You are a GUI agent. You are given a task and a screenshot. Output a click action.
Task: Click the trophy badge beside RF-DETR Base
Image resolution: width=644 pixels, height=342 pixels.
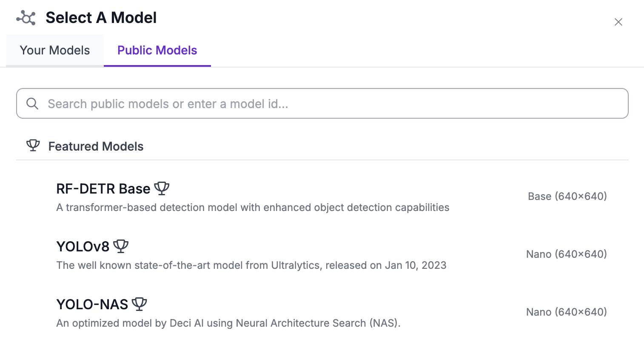(x=162, y=188)
